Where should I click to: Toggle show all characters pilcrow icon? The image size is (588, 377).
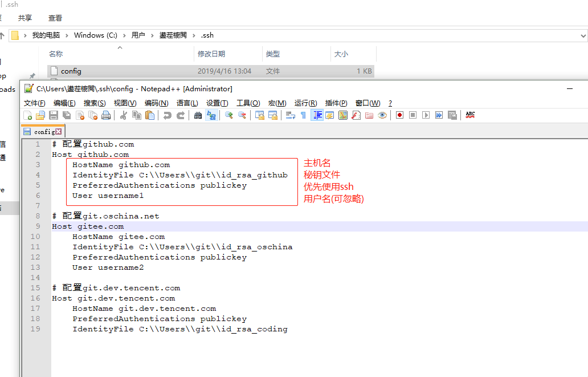[x=303, y=115]
